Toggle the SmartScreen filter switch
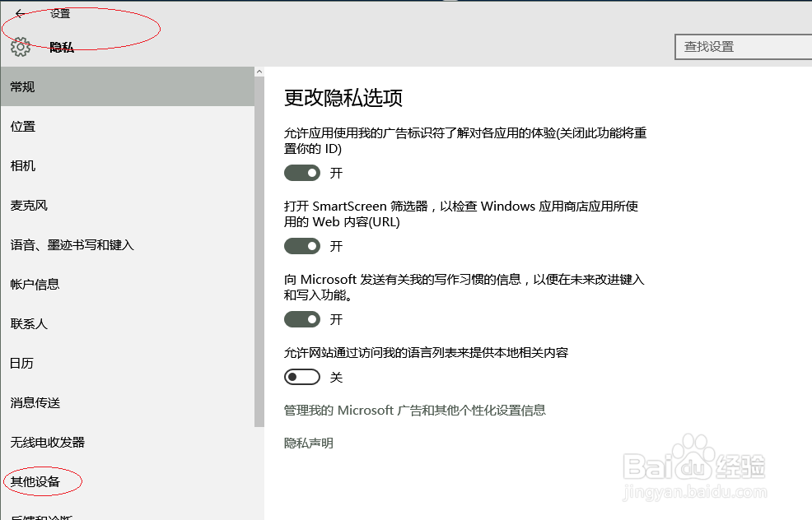Viewport: 812px width, 520px height. (302, 246)
